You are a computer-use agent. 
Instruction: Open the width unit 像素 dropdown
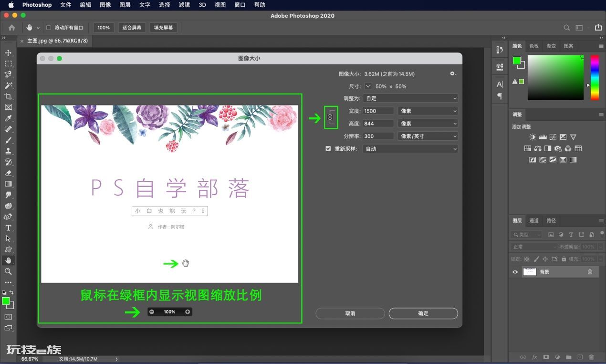point(428,111)
